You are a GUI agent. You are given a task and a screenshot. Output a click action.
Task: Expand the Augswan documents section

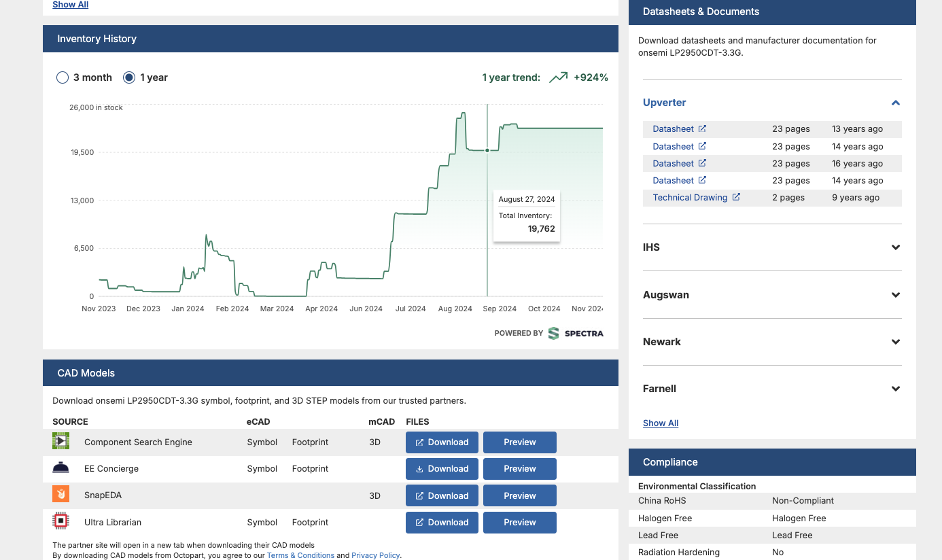pyautogui.click(x=895, y=295)
